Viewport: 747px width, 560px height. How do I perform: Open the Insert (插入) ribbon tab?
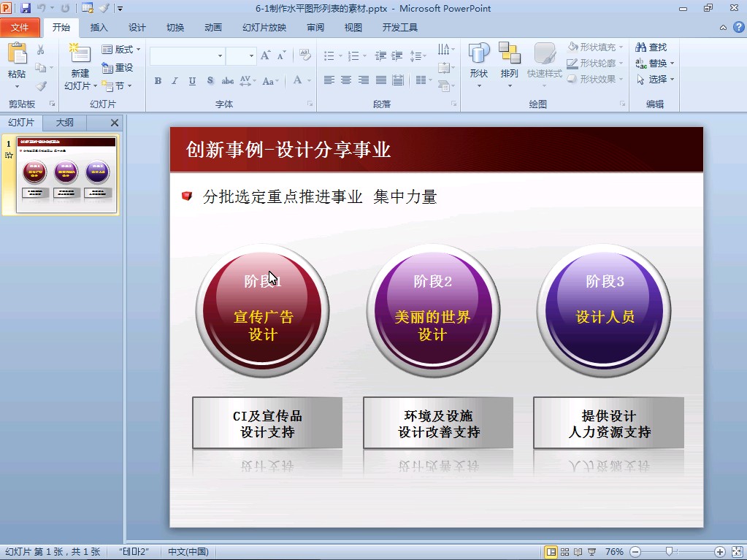(99, 28)
